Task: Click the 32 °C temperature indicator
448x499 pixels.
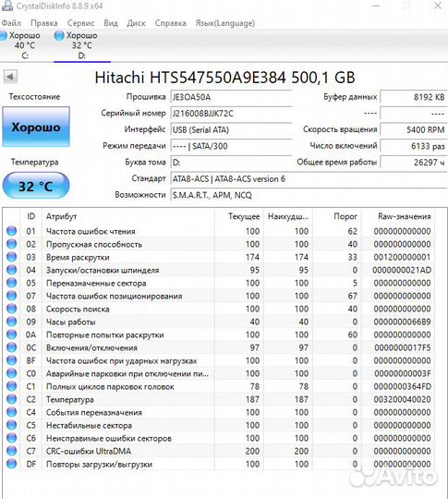Action: (36, 186)
